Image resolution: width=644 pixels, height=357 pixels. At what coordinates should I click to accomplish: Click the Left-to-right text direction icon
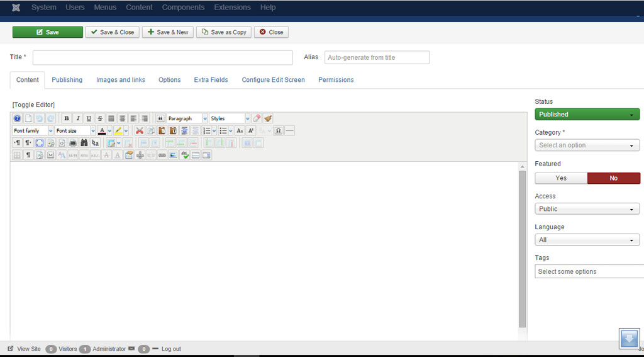point(17,143)
